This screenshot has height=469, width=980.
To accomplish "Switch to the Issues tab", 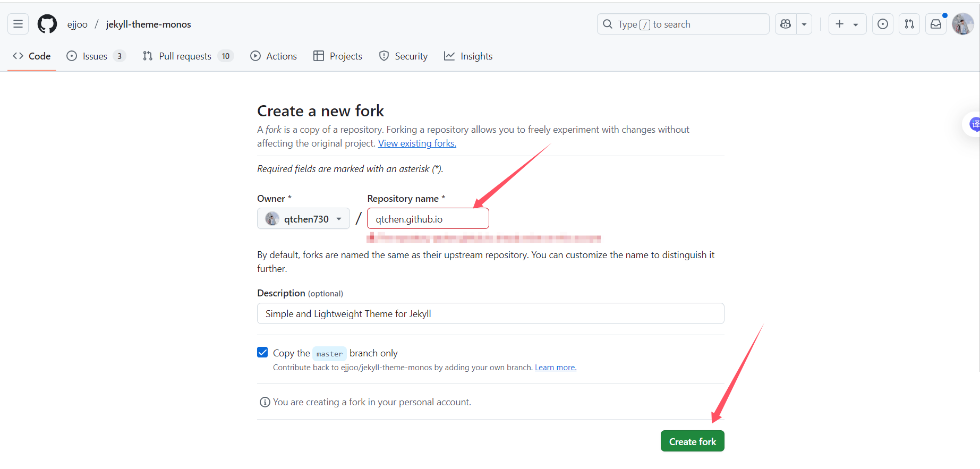I will (x=96, y=56).
